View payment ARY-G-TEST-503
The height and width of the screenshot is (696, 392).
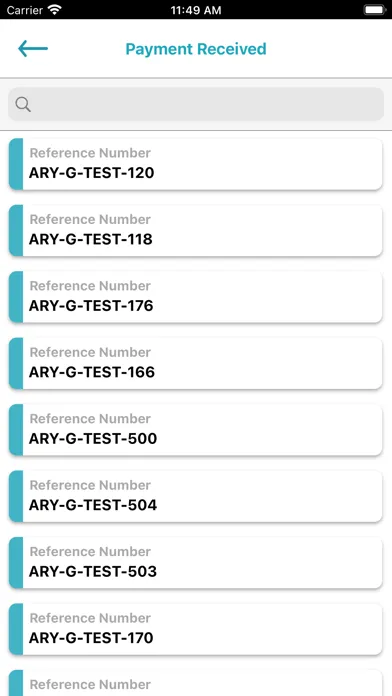[195, 562]
